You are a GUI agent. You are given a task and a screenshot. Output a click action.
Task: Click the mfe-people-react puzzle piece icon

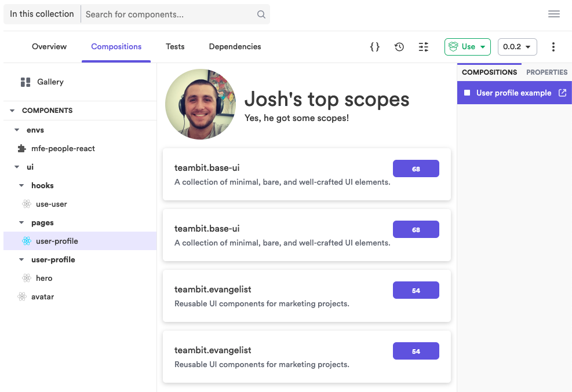(22, 148)
